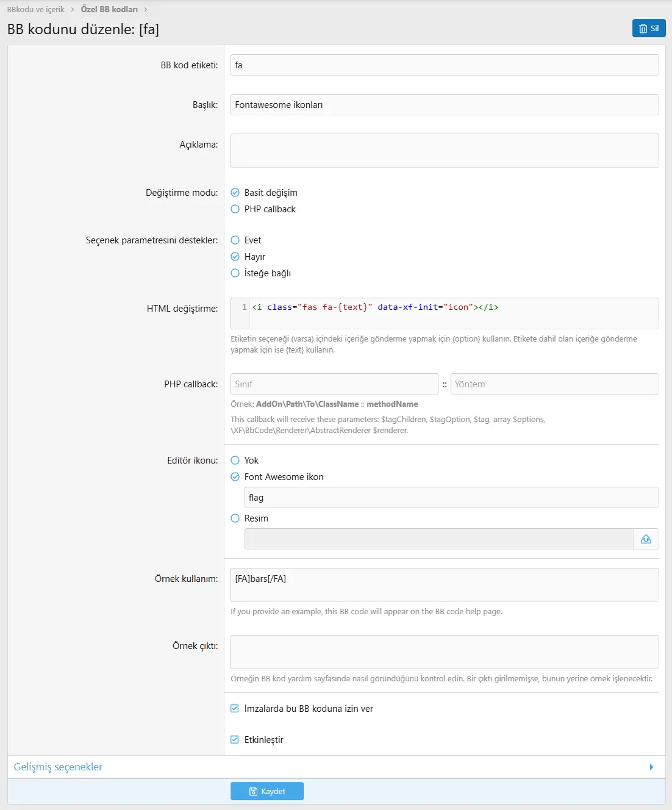Select Basit değişim radio option
This screenshot has width=672, height=810.
(235, 193)
